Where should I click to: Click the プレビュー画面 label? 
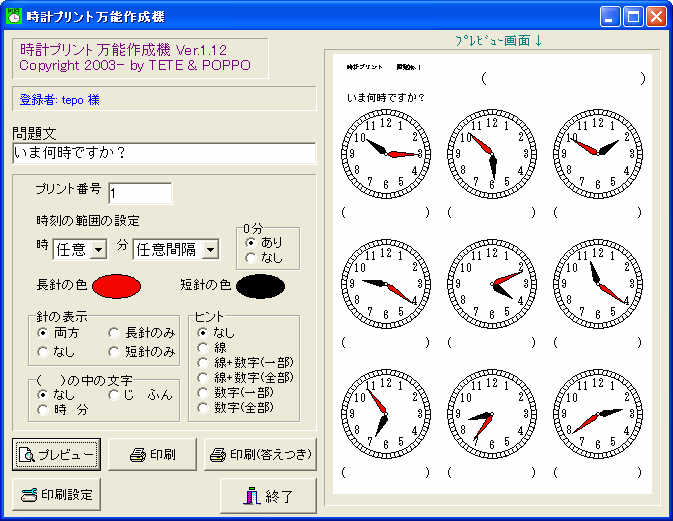pyautogui.click(x=498, y=41)
